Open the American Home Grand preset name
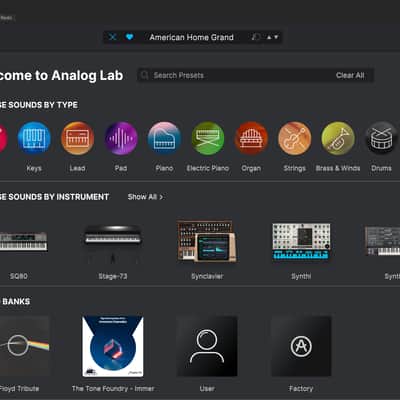 tap(191, 37)
